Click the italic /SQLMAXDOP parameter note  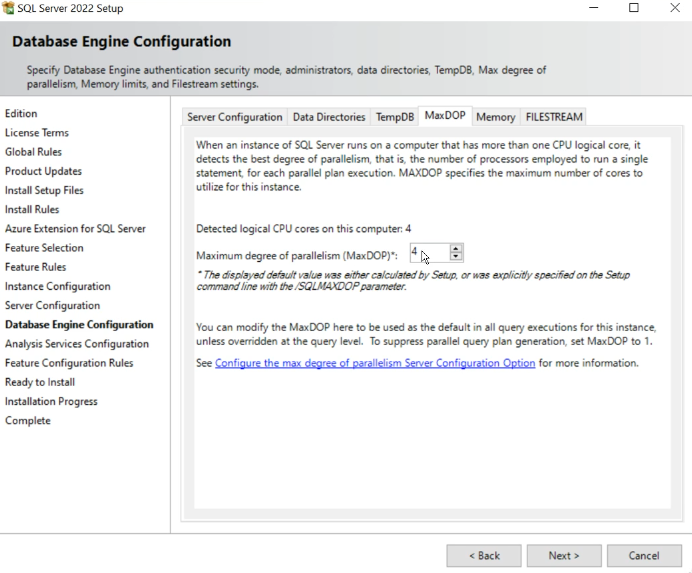tap(413, 281)
